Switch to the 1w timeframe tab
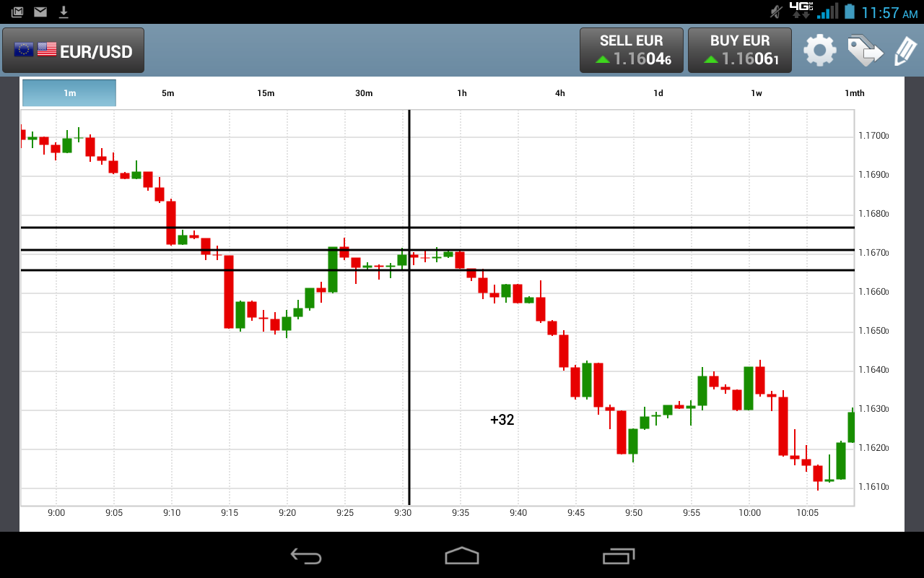924x578 pixels. click(757, 93)
